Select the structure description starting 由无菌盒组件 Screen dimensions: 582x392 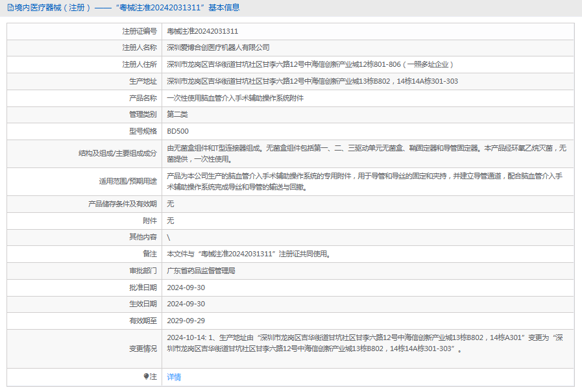pyautogui.click(x=367, y=154)
